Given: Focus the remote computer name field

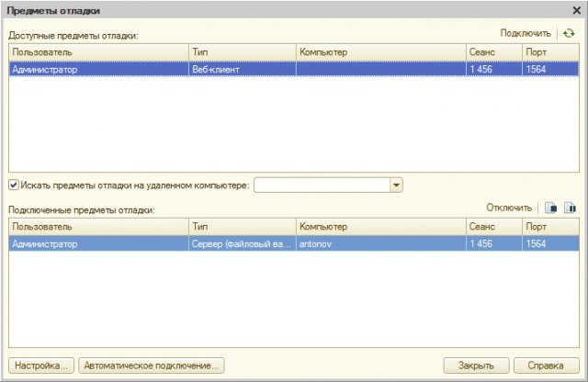Looking at the screenshot, I should coord(322,185).
